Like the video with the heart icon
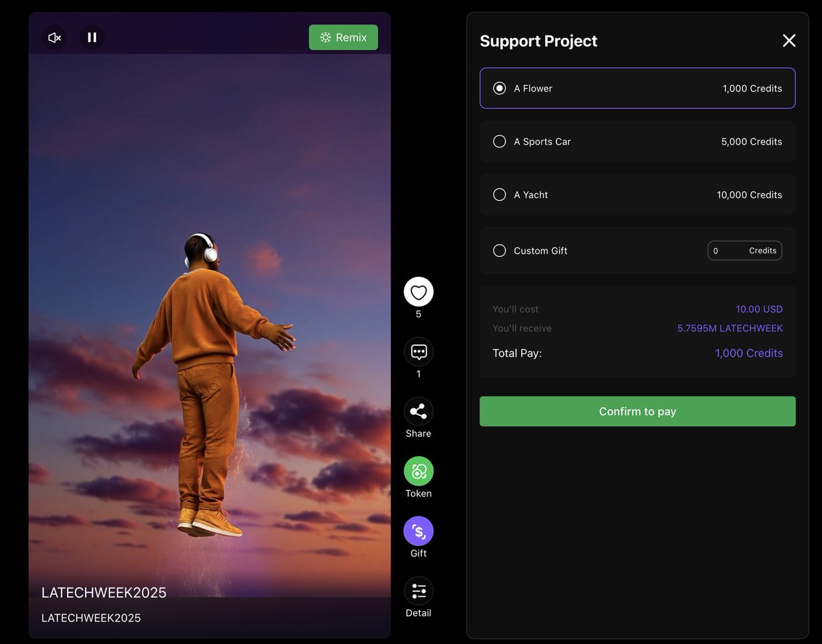 coord(418,293)
